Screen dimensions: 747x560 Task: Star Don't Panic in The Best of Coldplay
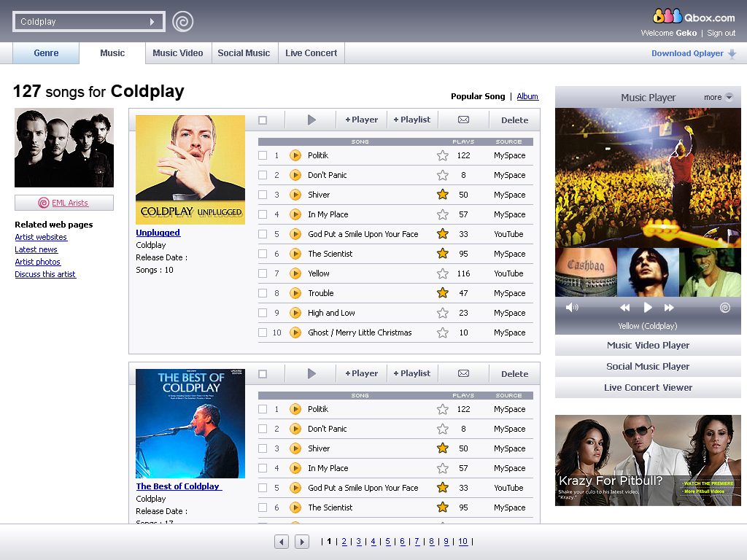pos(443,429)
